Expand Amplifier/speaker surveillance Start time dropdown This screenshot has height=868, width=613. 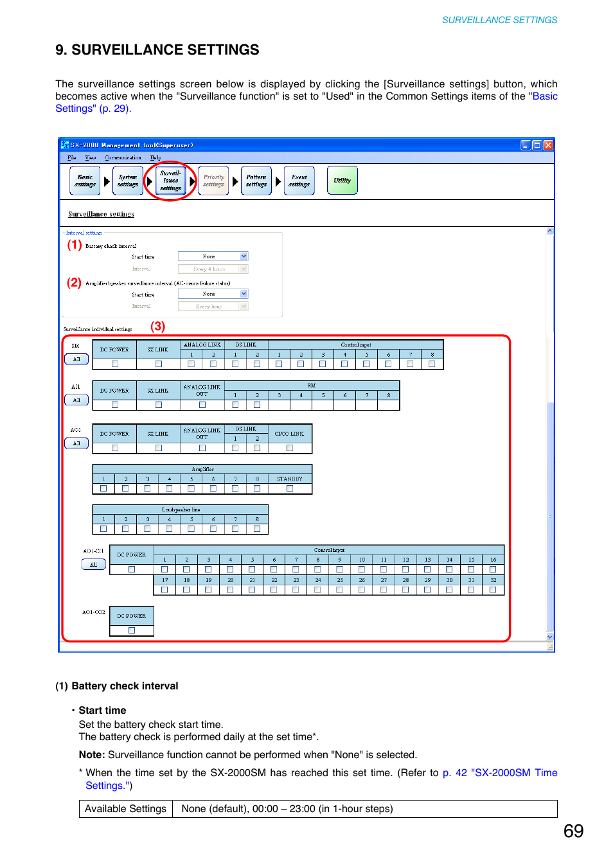pyautogui.click(x=244, y=294)
